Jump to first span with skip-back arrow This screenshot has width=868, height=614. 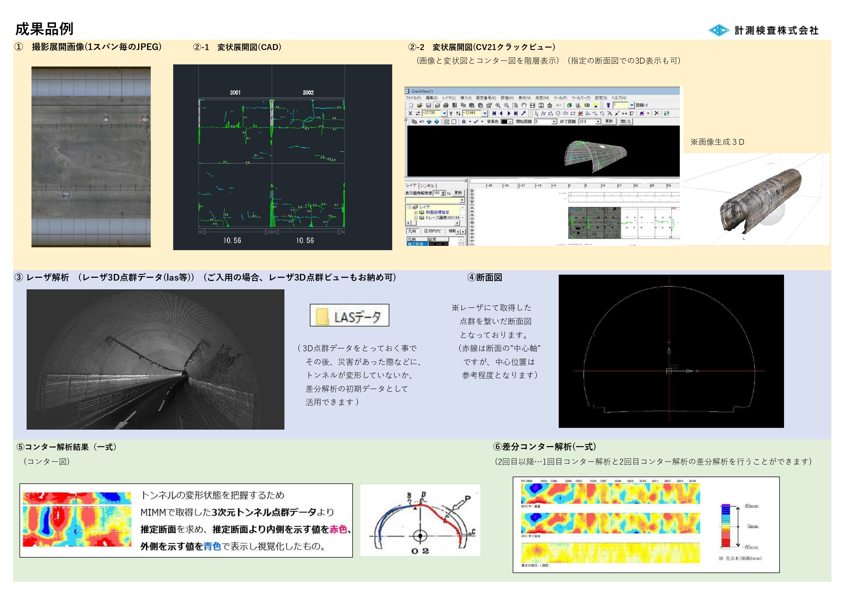(494, 113)
